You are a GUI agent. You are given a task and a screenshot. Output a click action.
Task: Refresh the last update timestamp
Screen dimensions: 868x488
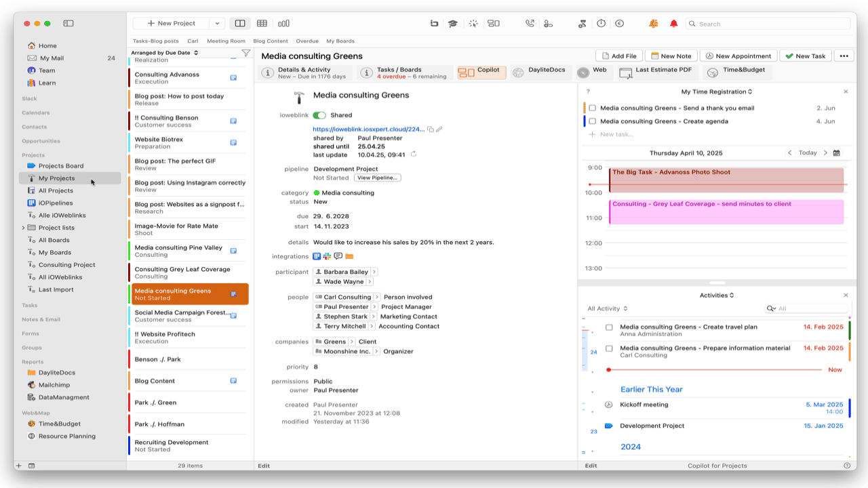(414, 155)
